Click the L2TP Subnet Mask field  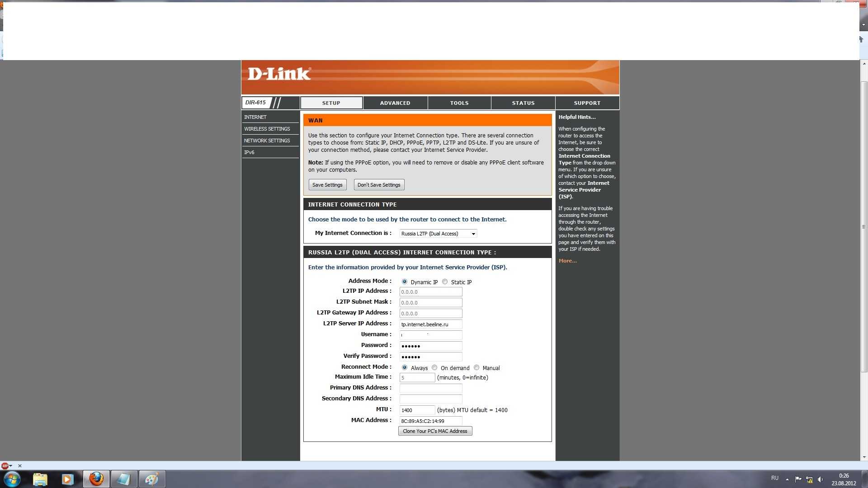click(x=431, y=303)
